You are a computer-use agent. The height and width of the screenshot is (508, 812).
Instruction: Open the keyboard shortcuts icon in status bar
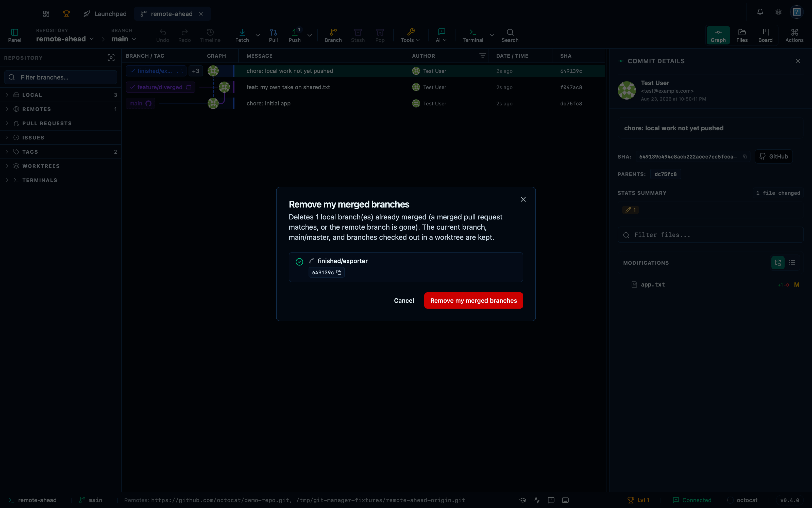tap(565, 500)
